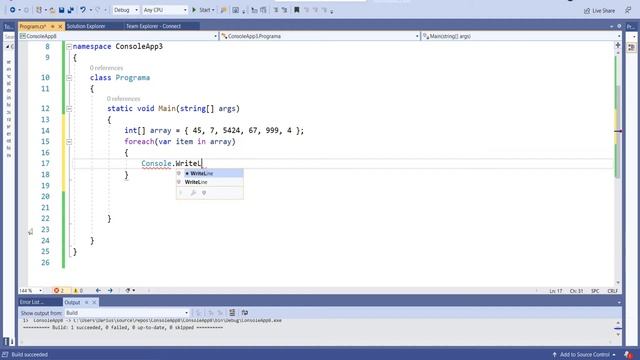Viewport: 640px width, 360px height.
Task: Click the 0 references link above class Programa
Action: 106,68
